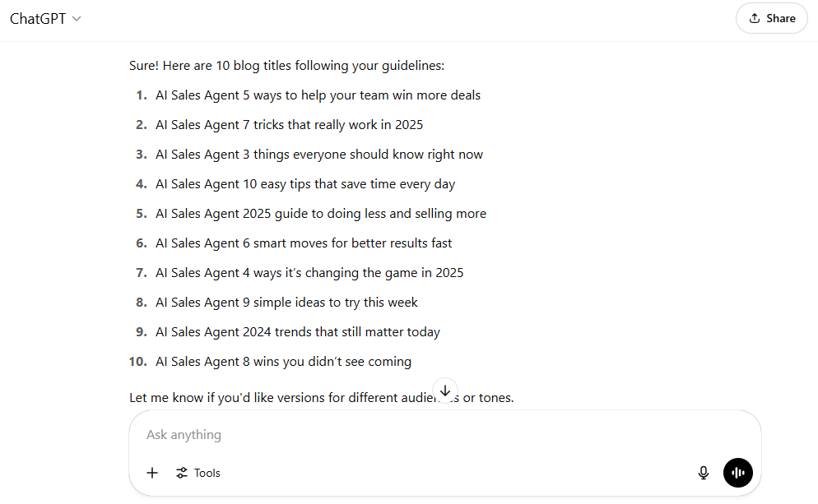Open the ChatGPT model selector dropdown
This screenshot has height=504, width=818.
pos(45,18)
